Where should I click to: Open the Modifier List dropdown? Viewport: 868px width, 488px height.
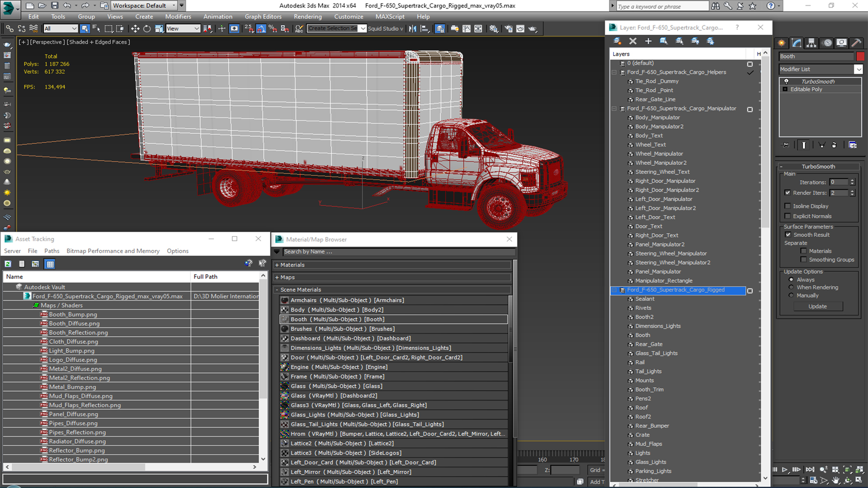pos(858,69)
